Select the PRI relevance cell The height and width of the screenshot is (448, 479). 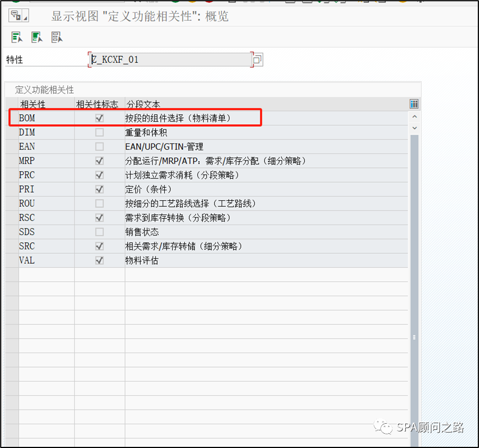coord(46,189)
